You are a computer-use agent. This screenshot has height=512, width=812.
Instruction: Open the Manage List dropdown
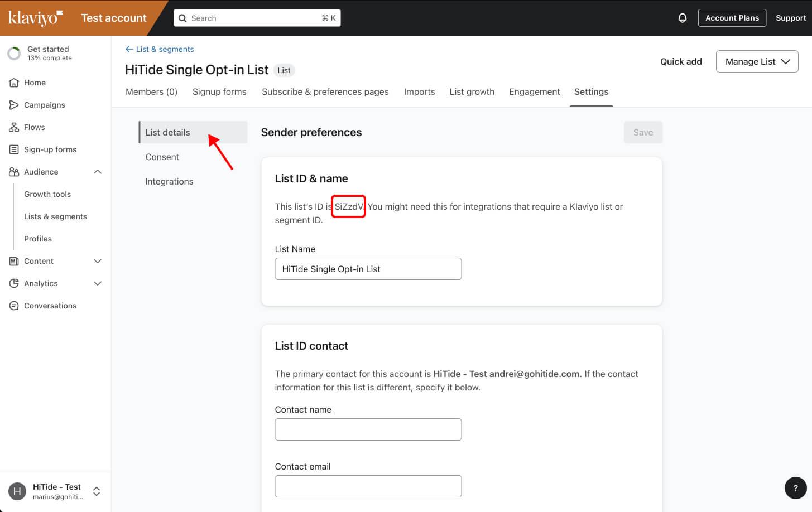pyautogui.click(x=757, y=61)
